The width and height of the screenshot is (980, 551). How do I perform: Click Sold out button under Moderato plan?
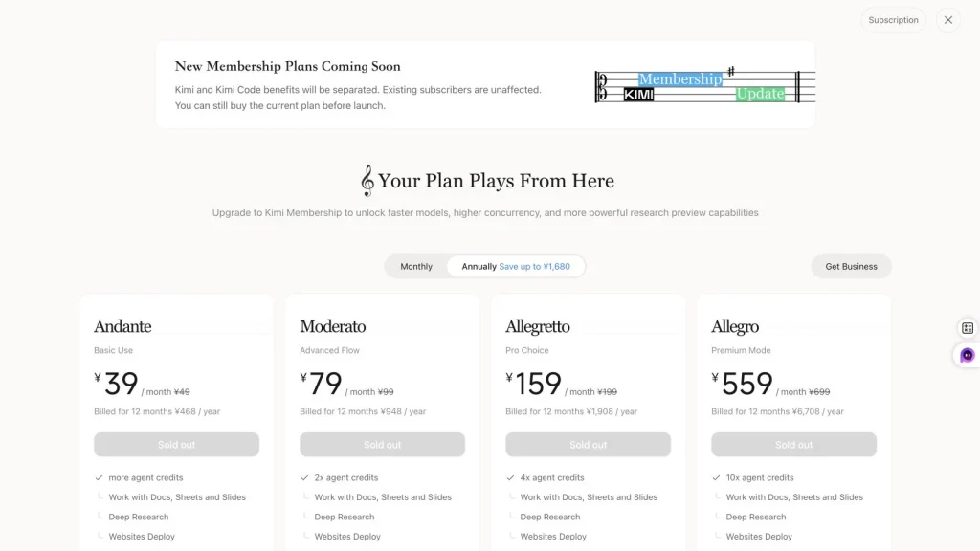click(382, 445)
